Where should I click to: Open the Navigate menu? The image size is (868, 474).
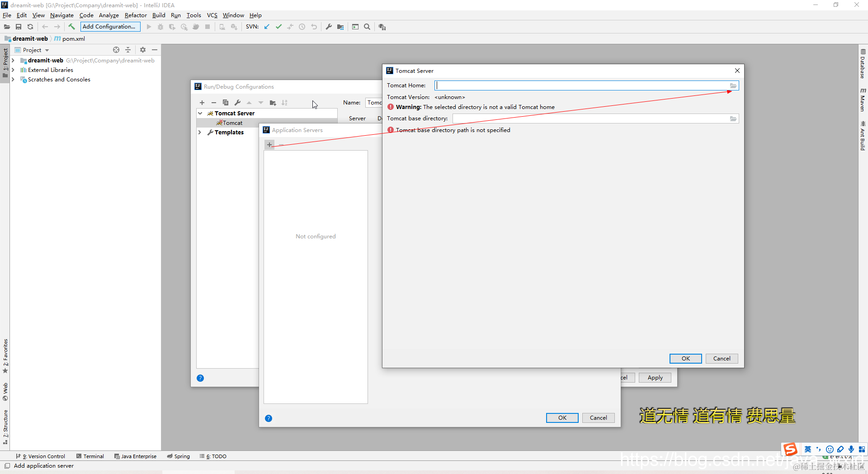[x=61, y=15]
